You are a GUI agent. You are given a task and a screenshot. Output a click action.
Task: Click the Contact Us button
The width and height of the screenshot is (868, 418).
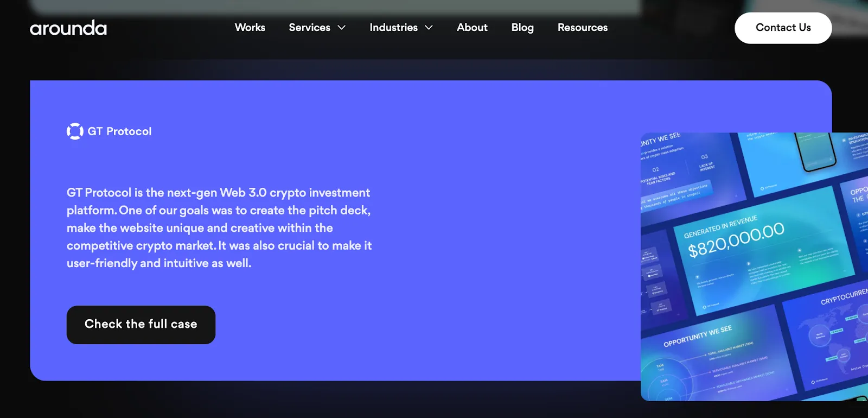tap(783, 28)
